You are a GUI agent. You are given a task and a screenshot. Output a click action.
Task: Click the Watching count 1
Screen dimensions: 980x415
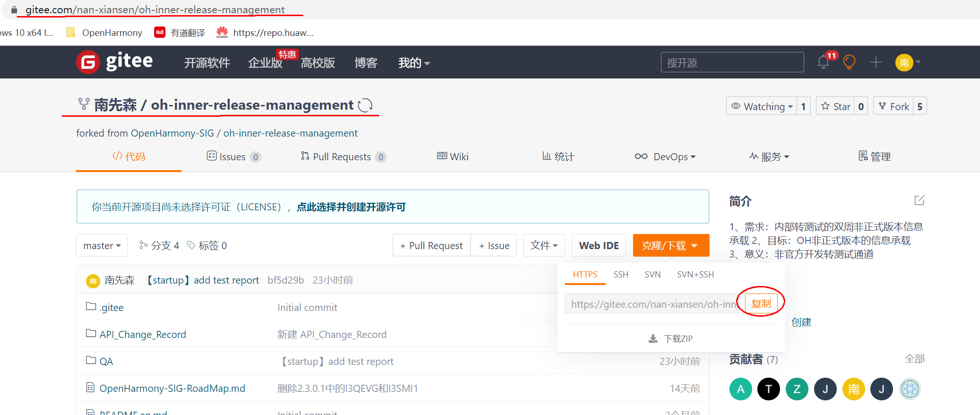click(803, 106)
